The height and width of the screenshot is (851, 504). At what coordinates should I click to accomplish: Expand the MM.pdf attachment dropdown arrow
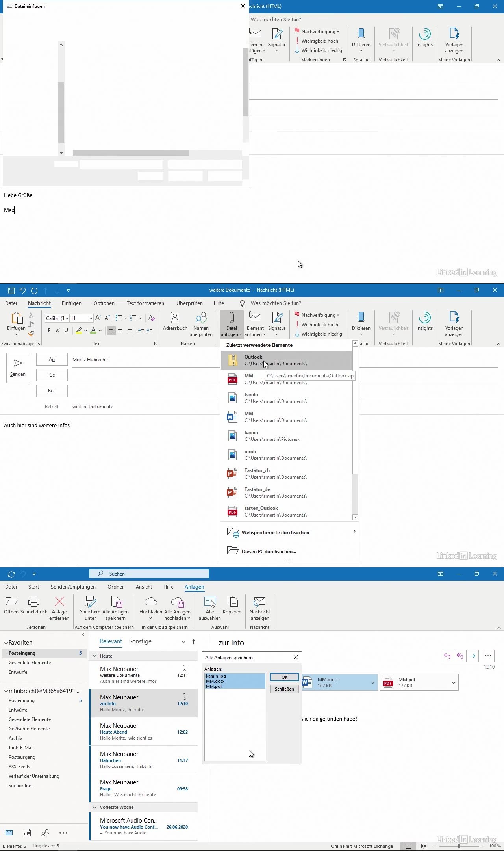click(x=453, y=682)
